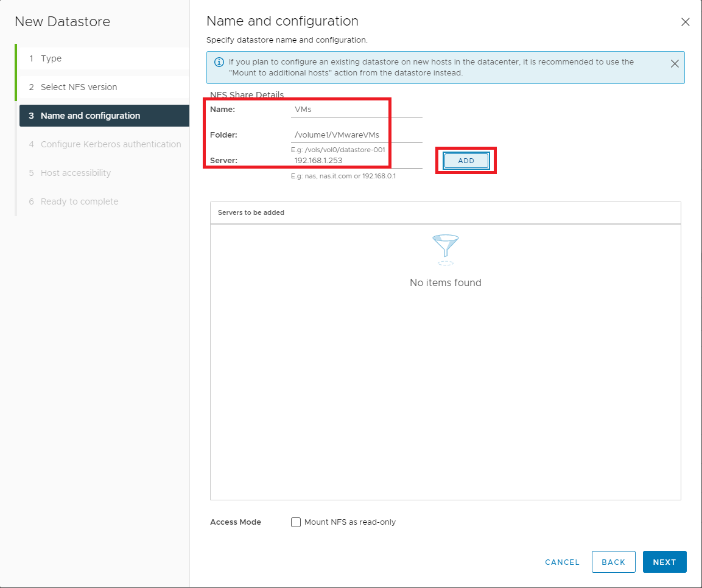Go BACK to previous step
This screenshot has width=702, height=588.
click(x=613, y=562)
